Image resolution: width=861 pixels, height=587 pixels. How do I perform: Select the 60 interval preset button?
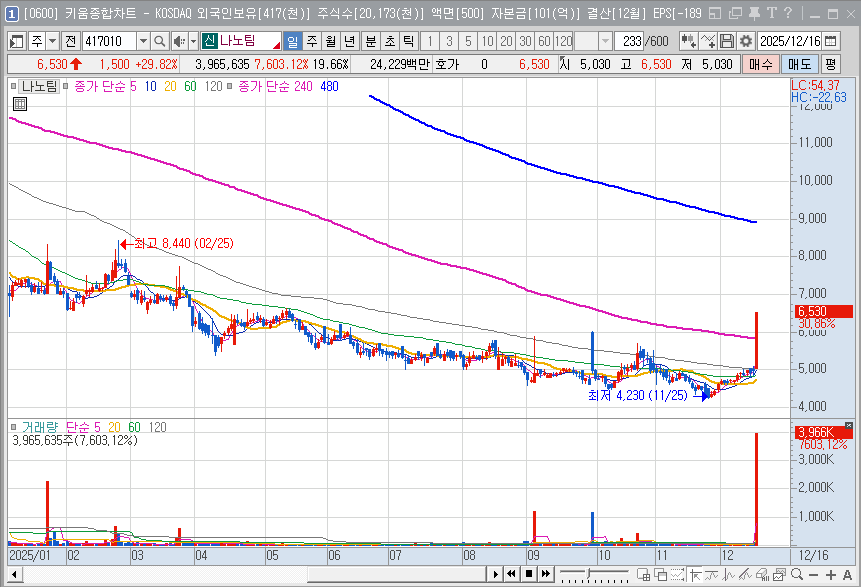pos(544,41)
